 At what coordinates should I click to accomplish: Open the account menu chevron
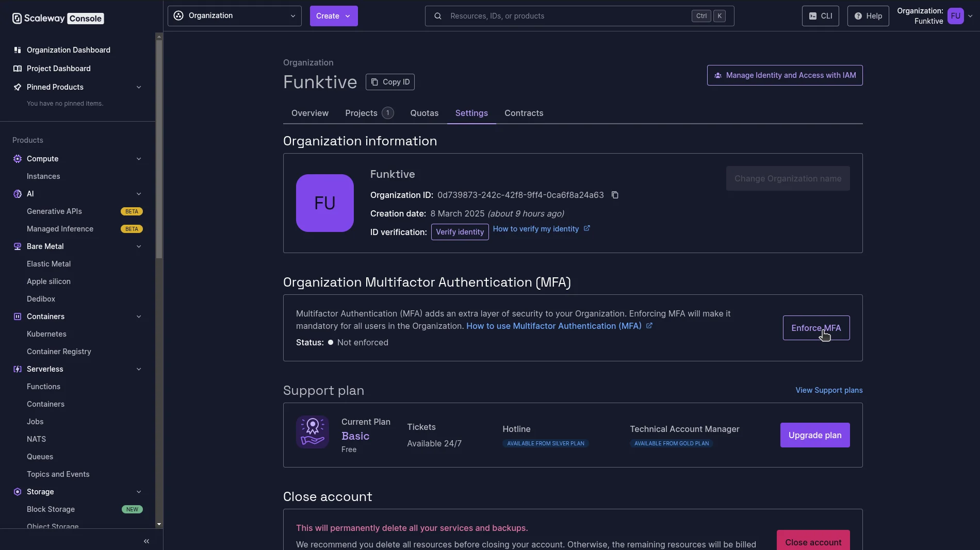coord(970,16)
